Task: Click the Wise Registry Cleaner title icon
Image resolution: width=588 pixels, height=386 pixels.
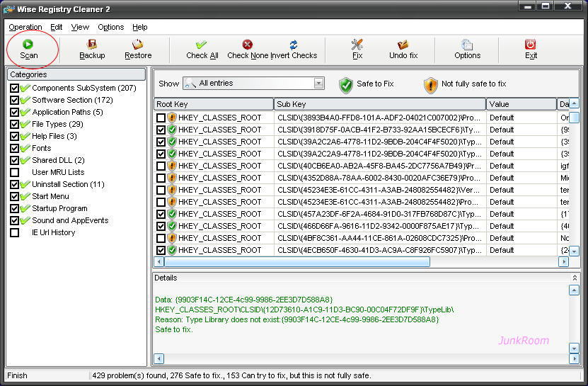Action: point(8,9)
